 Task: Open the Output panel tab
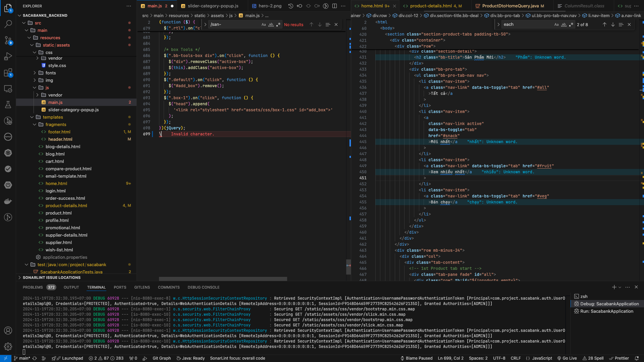tap(71, 287)
